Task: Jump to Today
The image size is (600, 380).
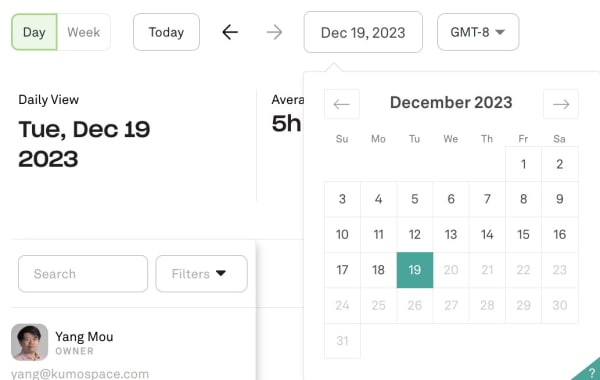Action: click(166, 32)
